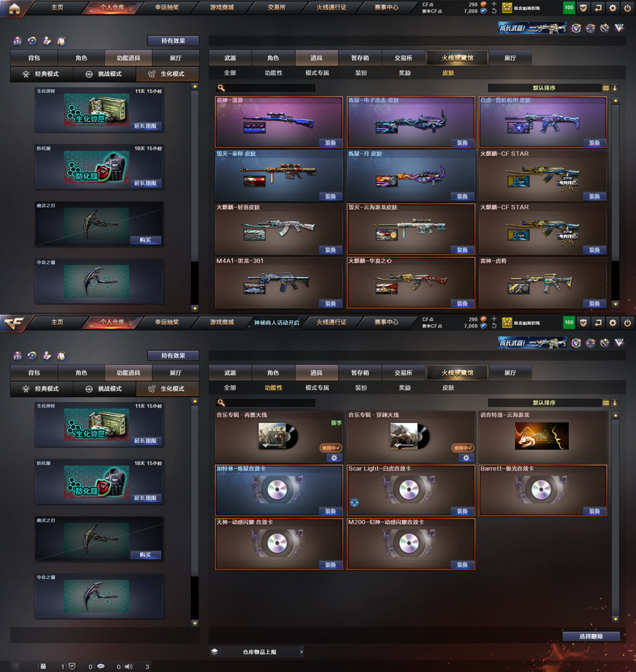This screenshot has height=672, width=636.
Task: Click the blue crosshair icon on Scar Light-白虎音效卡
Action: coord(355,503)
